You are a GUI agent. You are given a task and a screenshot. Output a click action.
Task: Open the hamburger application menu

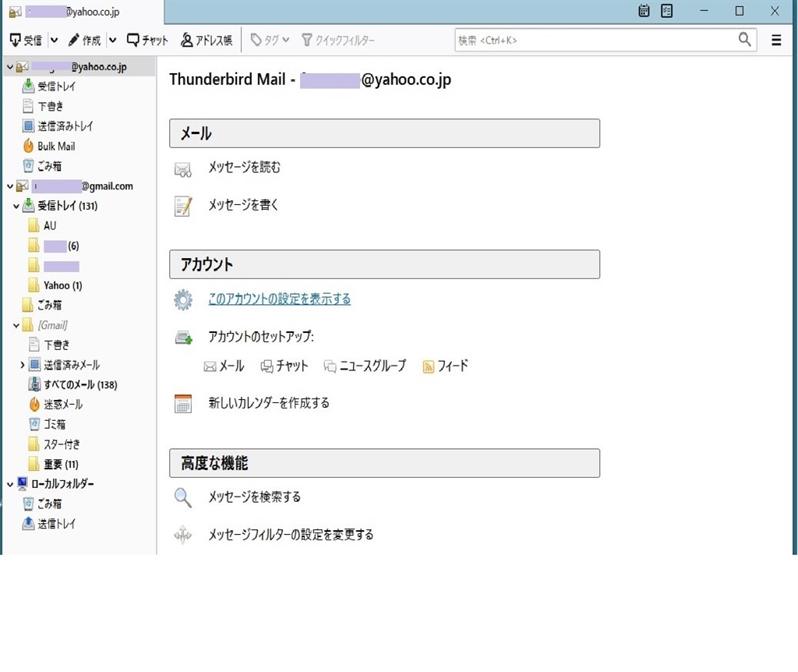click(776, 41)
